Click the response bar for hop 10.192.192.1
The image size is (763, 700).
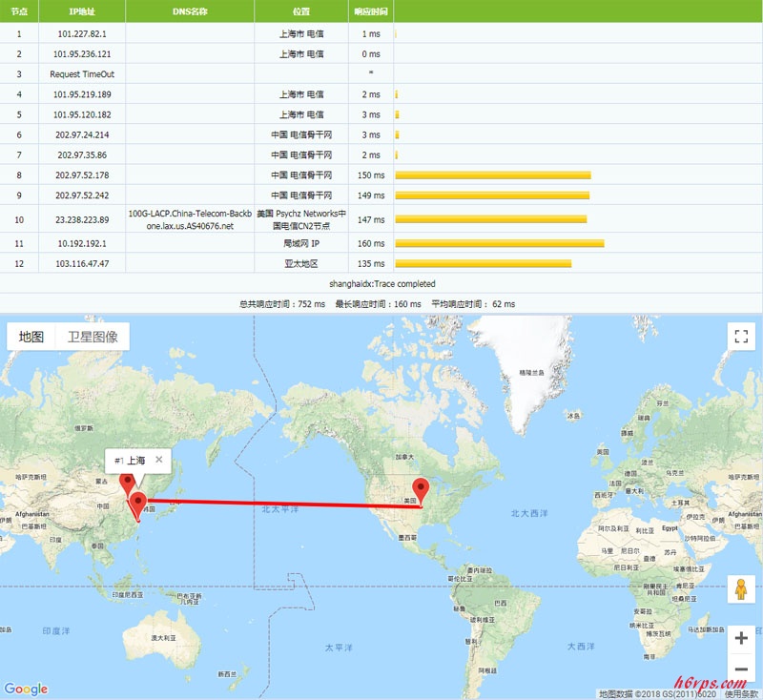pos(500,243)
